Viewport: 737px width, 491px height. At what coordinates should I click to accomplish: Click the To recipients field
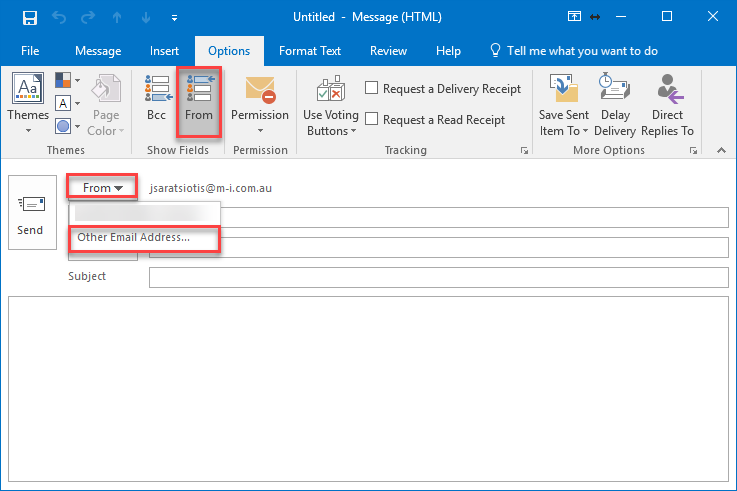click(x=474, y=218)
